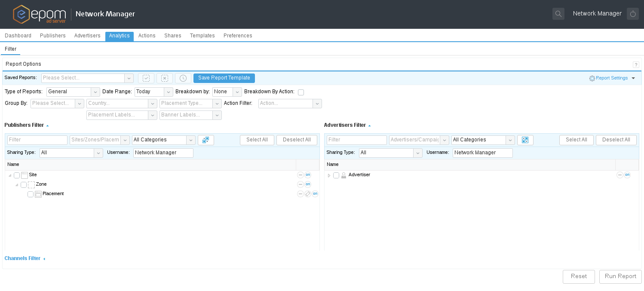This screenshot has height=291, width=644.
Task: Open the Country dropdown
Action: tap(153, 104)
